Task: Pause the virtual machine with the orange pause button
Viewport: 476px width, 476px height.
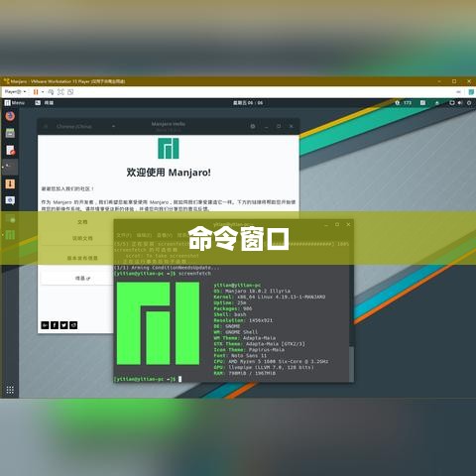Action: coord(36,92)
